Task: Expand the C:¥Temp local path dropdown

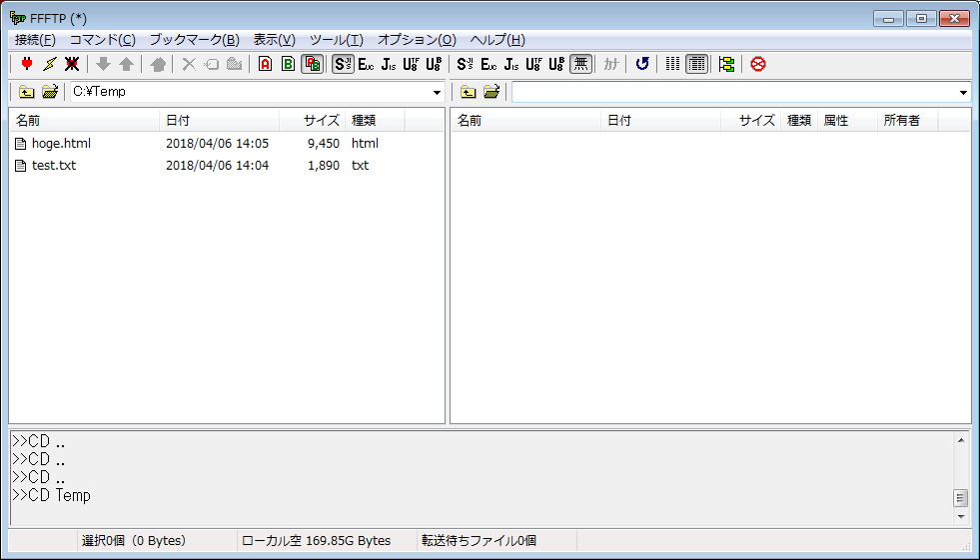Action: click(x=437, y=93)
